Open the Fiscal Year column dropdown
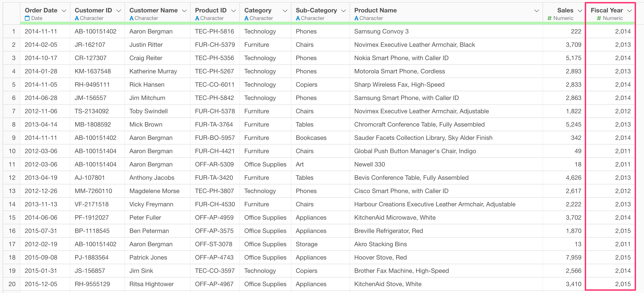Screen dimensions: 644x293 630,11
